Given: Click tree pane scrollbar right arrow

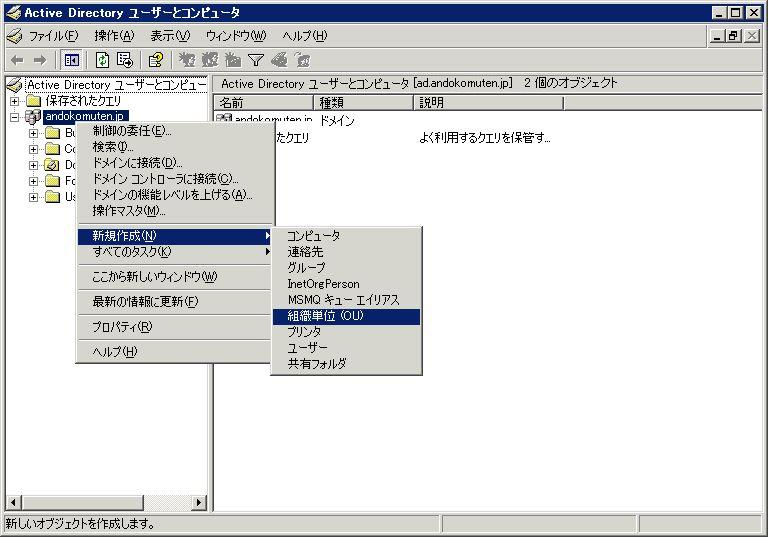Looking at the screenshot, I should pyautogui.click(x=198, y=502).
